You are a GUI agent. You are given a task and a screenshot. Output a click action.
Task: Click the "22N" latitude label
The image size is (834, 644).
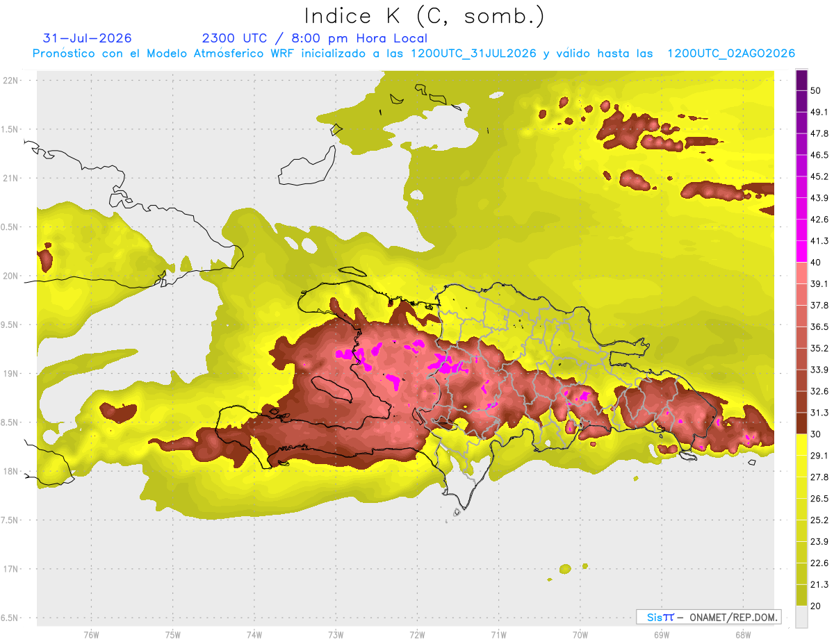tap(12, 81)
